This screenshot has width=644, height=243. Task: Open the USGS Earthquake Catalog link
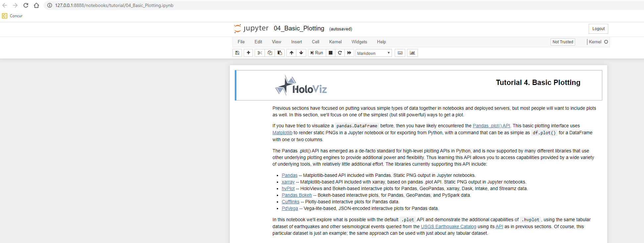pos(448,226)
